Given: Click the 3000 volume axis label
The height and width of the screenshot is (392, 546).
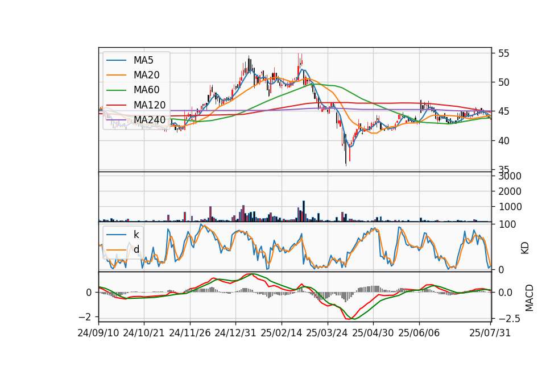Looking at the screenshot, I should [510, 176].
